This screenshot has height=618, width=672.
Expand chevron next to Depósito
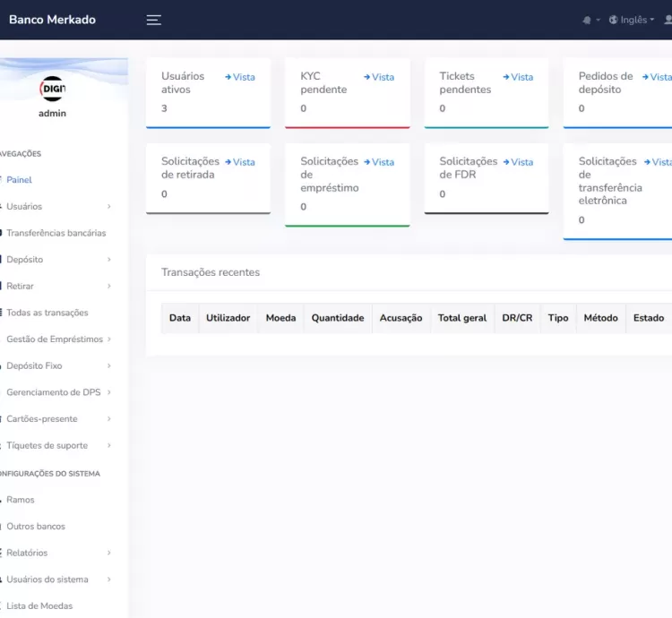108,260
